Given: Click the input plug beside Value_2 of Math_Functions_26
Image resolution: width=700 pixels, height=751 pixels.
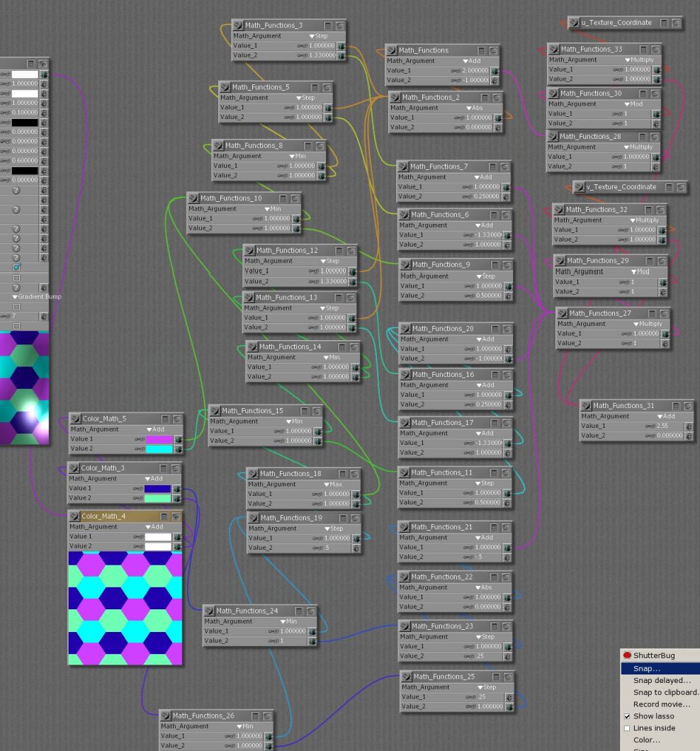Looking at the screenshot, I should point(269,746).
